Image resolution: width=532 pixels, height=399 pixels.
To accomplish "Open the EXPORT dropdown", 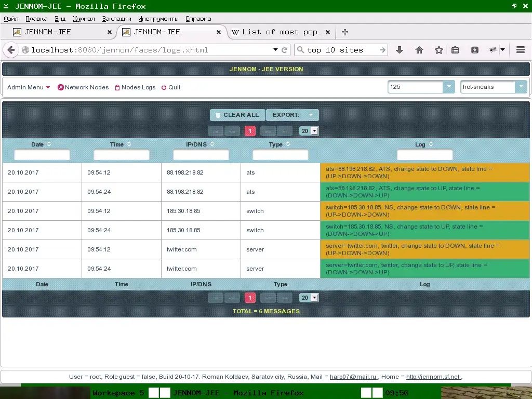I will click(292, 115).
